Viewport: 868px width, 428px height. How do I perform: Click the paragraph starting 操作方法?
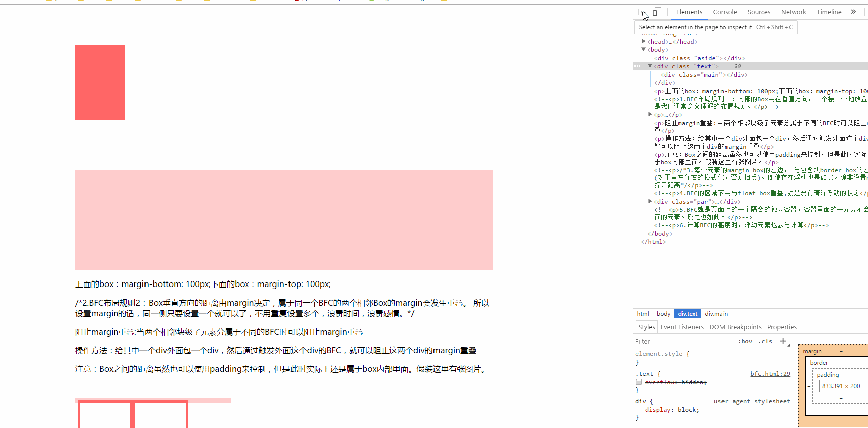275,351
